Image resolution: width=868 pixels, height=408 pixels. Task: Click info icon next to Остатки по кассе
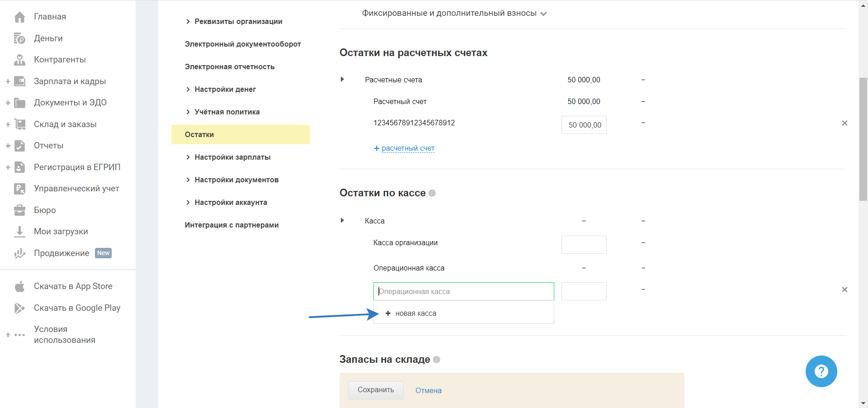coord(432,193)
